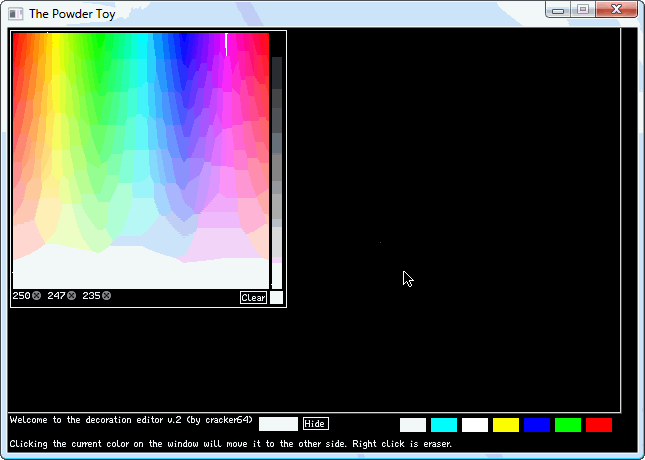Click the circled X icon beside the 235 value
Screen dimensions: 645x460
107,295
